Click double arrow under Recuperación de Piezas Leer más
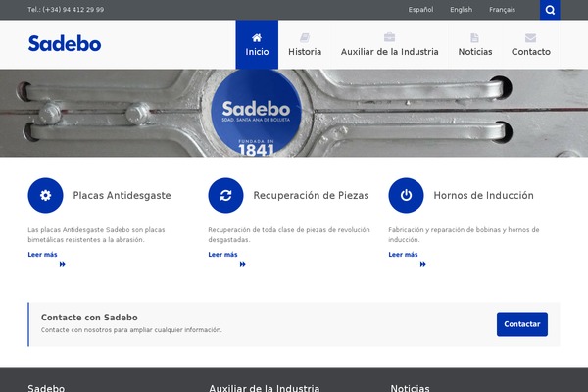Viewport: 588px width, 392px height. [x=243, y=264]
